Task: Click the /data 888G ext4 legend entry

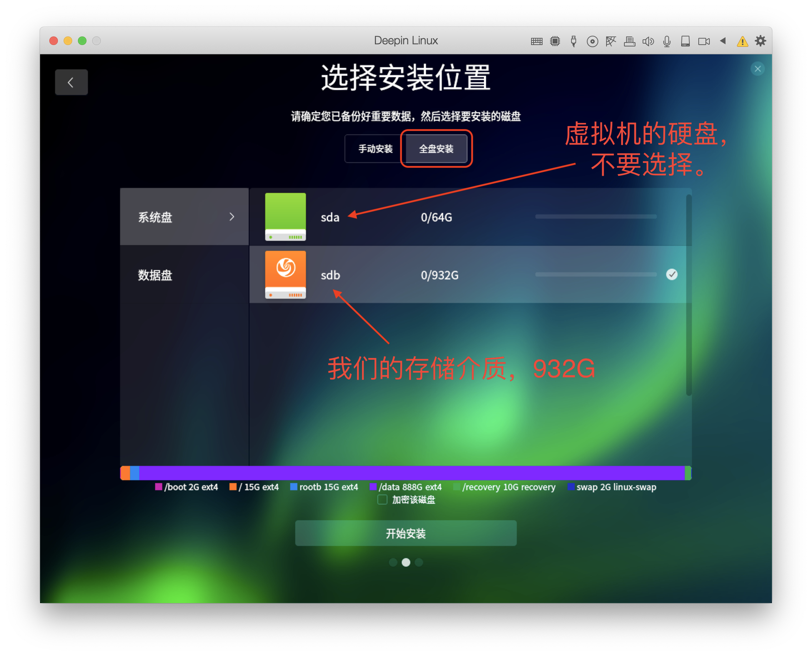Action: tap(406, 487)
